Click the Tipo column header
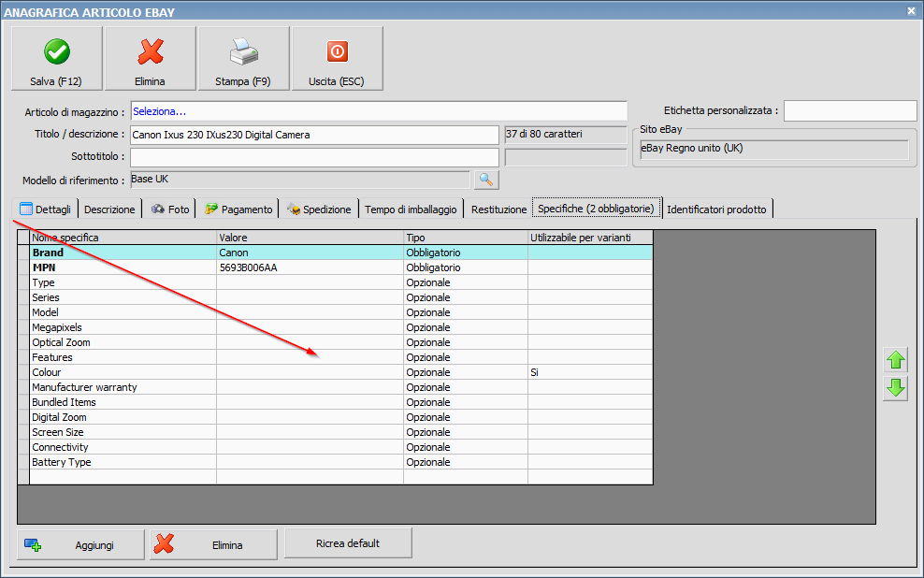The height and width of the screenshot is (578, 924). coord(466,238)
